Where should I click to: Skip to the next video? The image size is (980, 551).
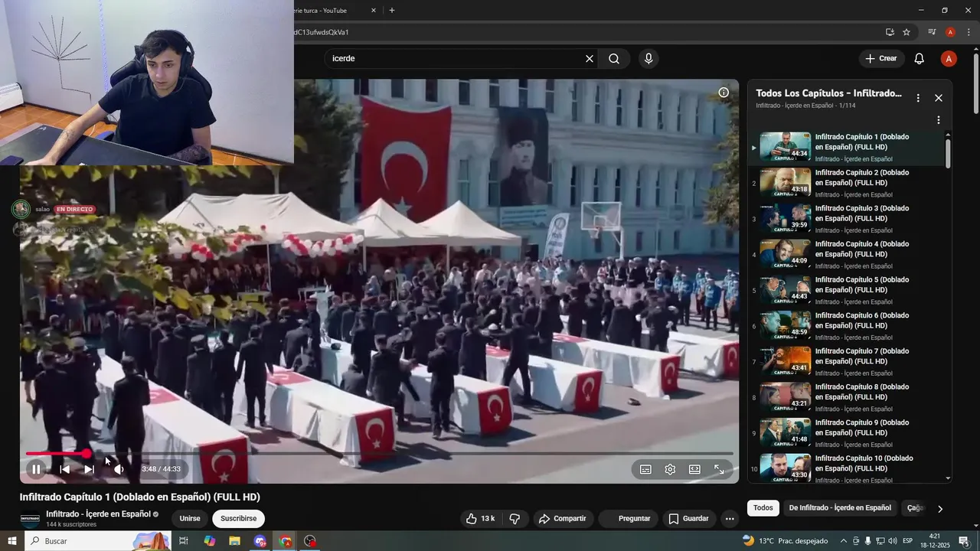pyautogui.click(x=89, y=469)
